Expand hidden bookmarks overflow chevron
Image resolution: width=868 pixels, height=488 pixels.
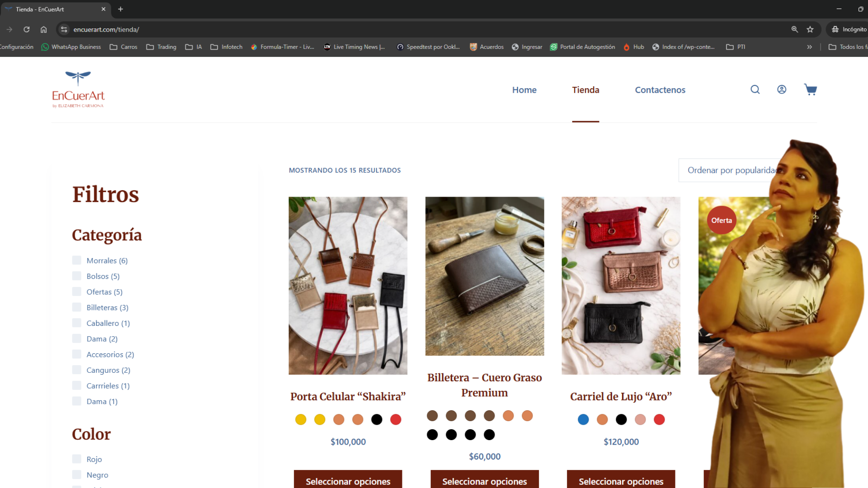(809, 47)
